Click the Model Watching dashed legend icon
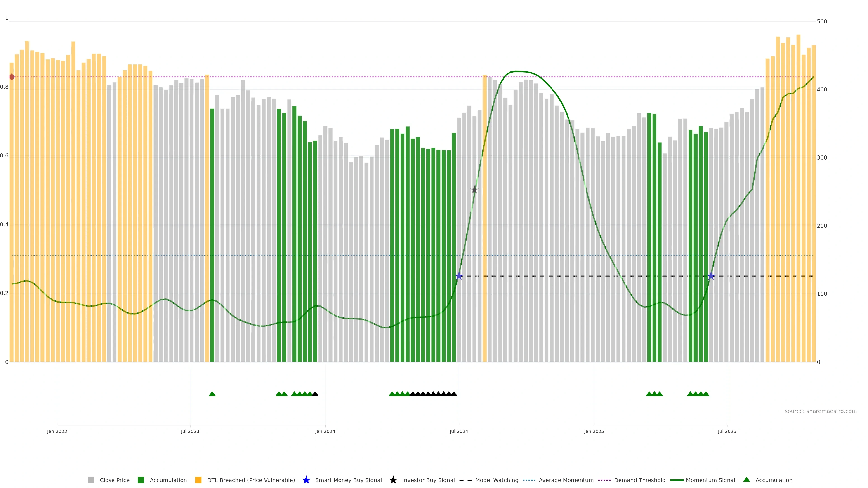This screenshot has width=868, height=488. (x=465, y=480)
